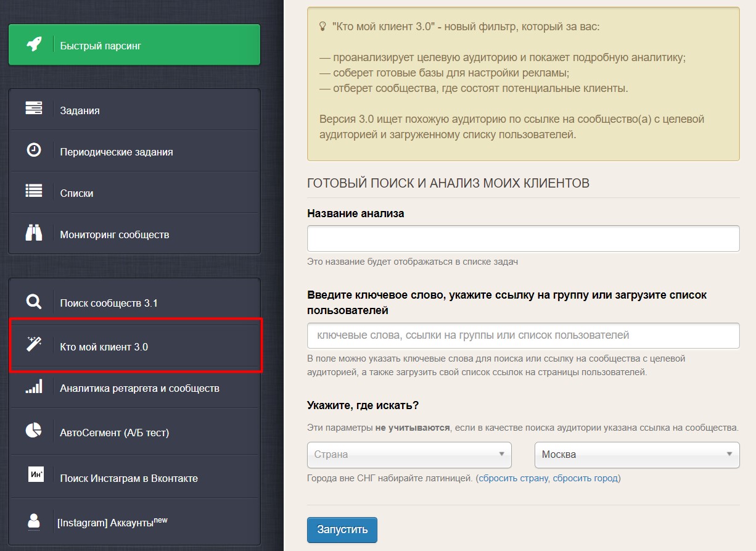This screenshot has width=756, height=551.
Task: Click the list icon beside Списки
Action: (34, 192)
